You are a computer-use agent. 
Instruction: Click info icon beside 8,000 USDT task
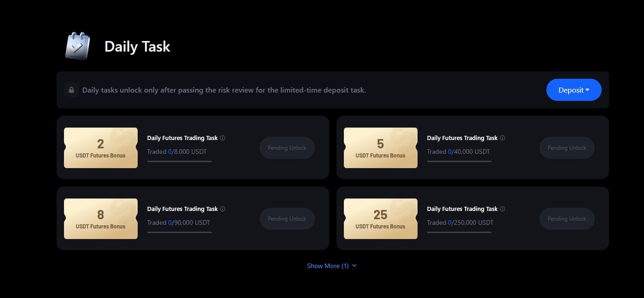223,138
